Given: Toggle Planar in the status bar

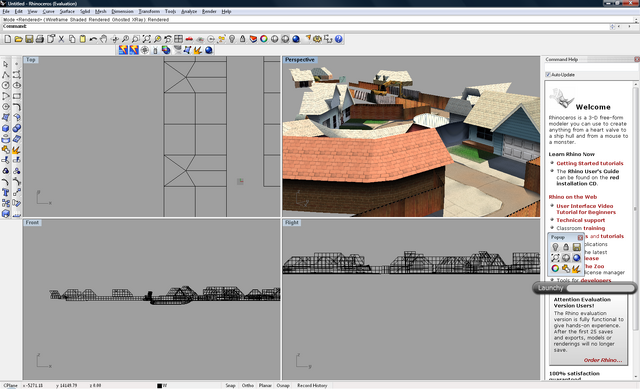Looking at the screenshot, I should [265, 385].
